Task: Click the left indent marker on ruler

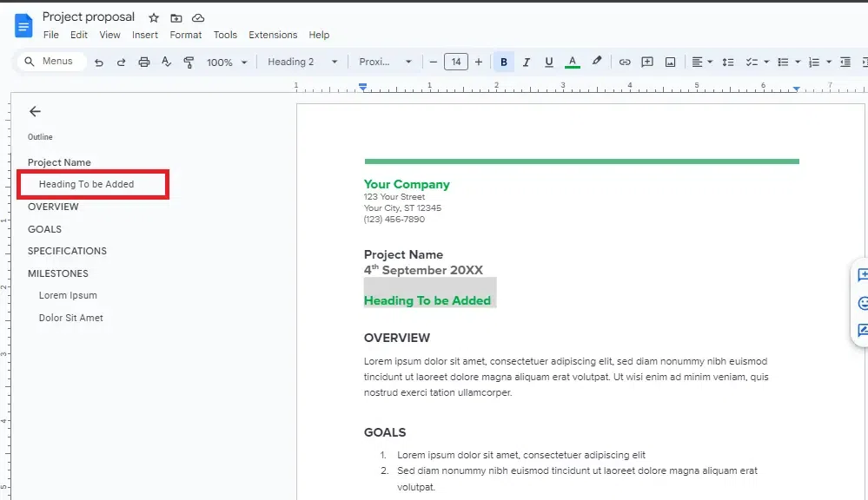Action: [362, 88]
